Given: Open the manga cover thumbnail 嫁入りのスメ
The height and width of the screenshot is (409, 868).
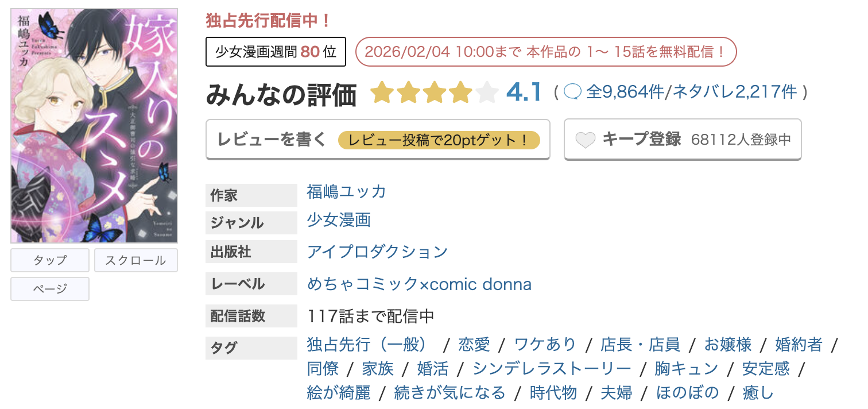Looking at the screenshot, I should 94,124.
